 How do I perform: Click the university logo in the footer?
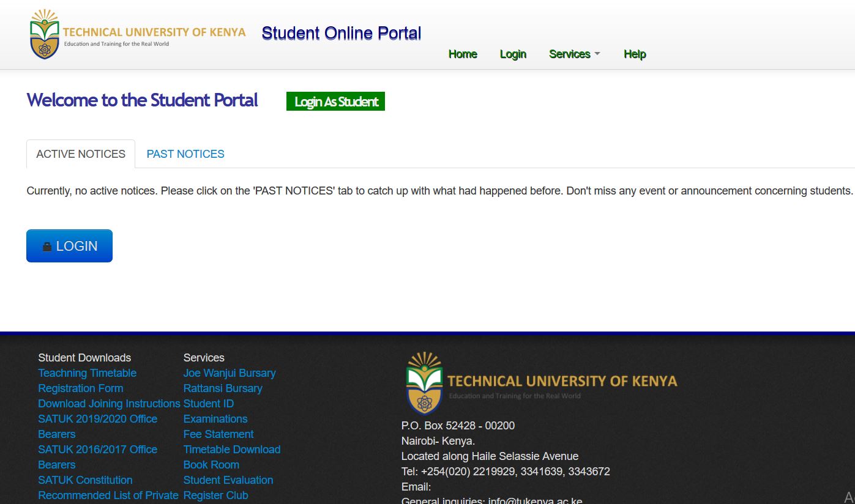[x=541, y=383]
